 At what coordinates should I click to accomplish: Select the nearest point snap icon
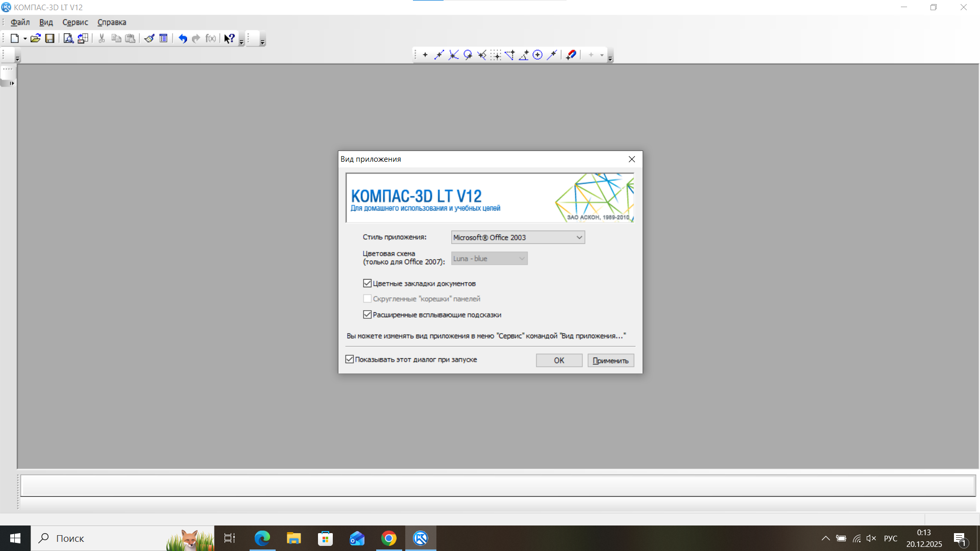(x=425, y=55)
